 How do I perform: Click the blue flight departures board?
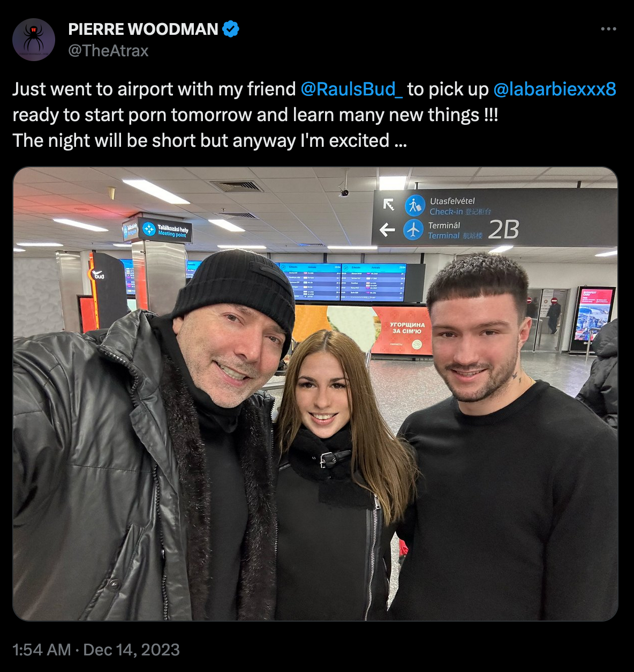pyautogui.click(x=342, y=282)
